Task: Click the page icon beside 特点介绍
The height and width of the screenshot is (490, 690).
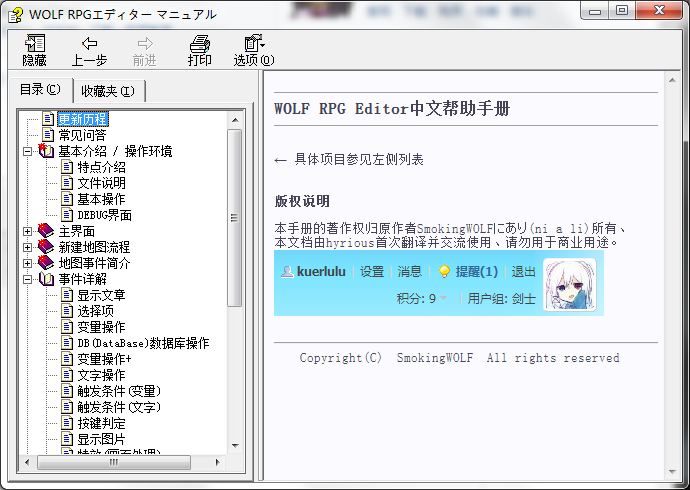Action: pos(67,167)
